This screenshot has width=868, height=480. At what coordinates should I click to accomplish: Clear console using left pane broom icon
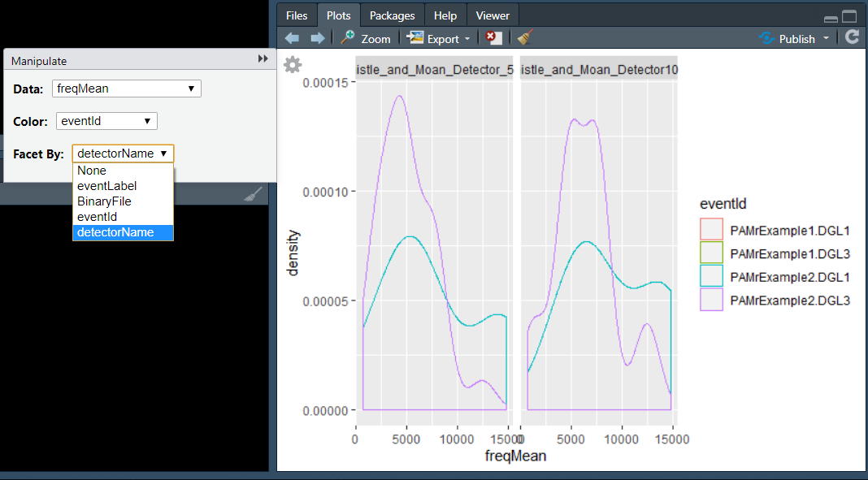tap(254, 193)
